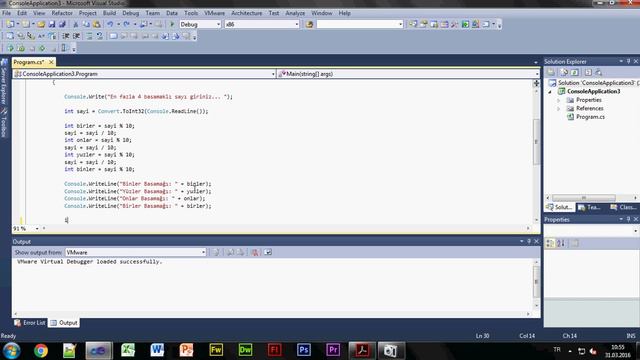Click the Undo arrow icon
Viewport: 640px width, 360px height.
click(110, 24)
